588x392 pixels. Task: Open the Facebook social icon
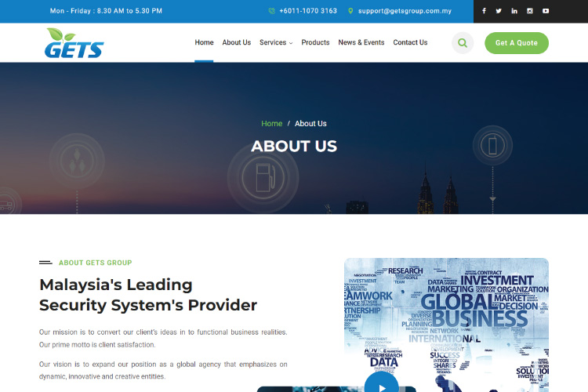(x=484, y=11)
